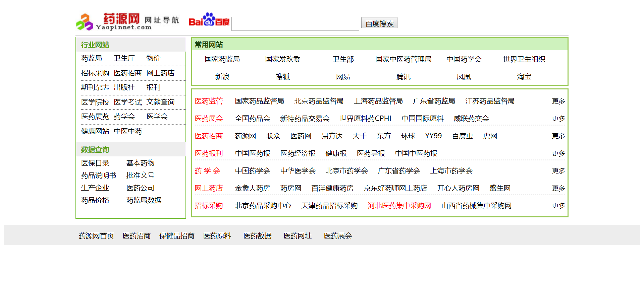Image resolution: width=644 pixels, height=282 pixels.
Task: Open the 生产企业 link
Action: coord(95,188)
